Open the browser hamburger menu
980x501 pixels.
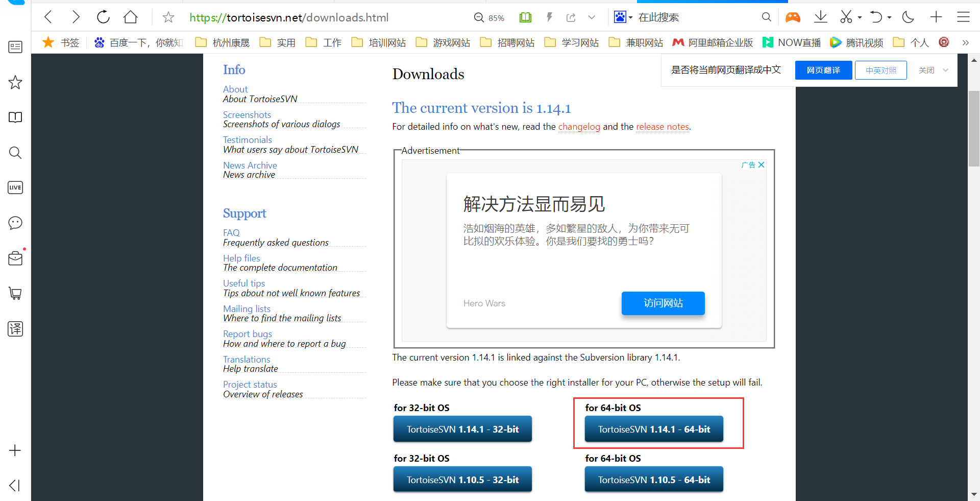[x=963, y=17]
